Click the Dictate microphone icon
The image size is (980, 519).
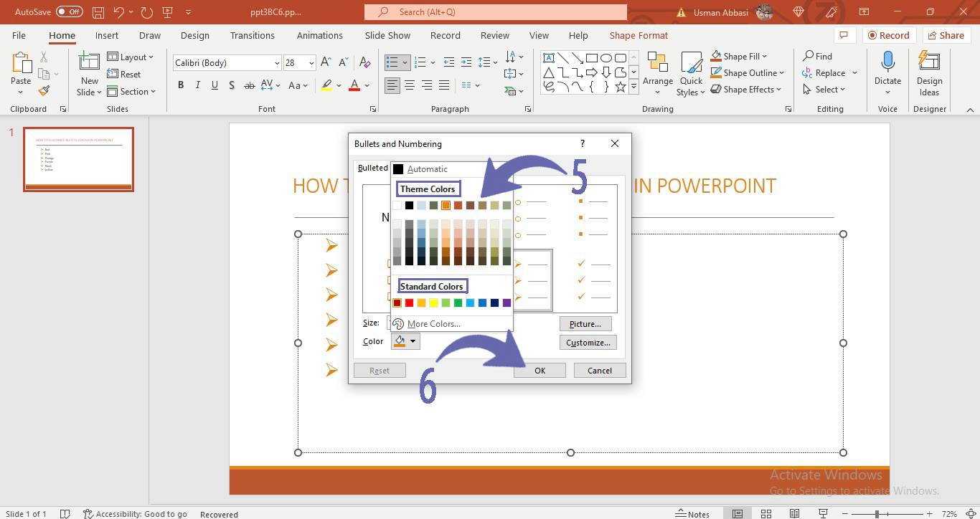click(887, 63)
